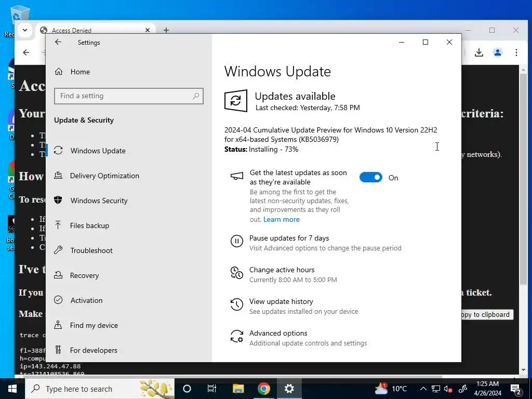Open Chrome's three-dot menu
532x399 pixels.
tap(516, 52)
